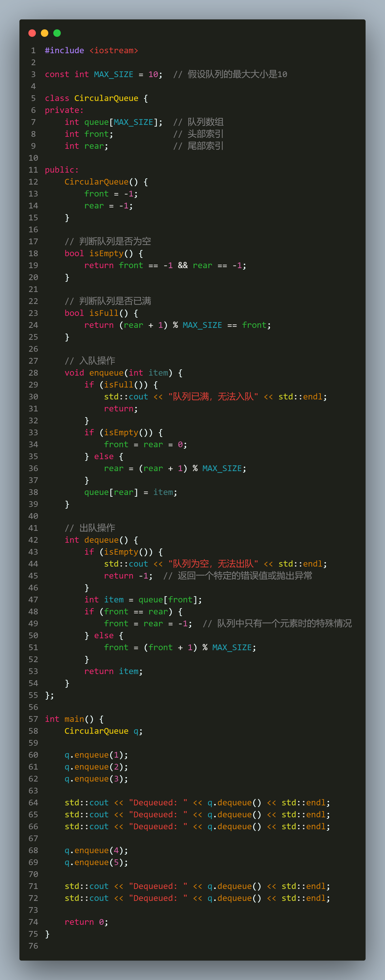Click comment "判断队列是否已满"
The image size is (385, 980).
pyautogui.click(x=115, y=301)
